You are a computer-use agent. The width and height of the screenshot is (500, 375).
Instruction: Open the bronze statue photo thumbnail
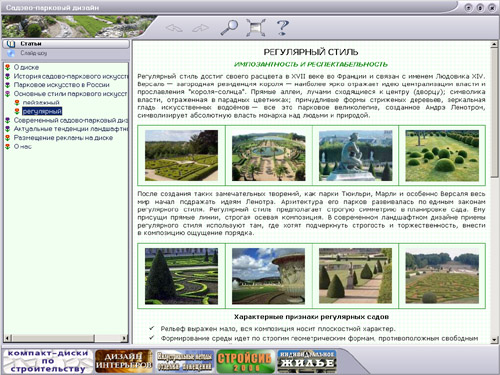[x=356, y=155]
